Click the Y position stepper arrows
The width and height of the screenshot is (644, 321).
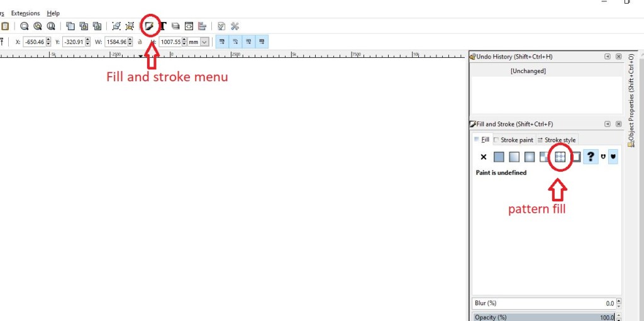click(87, 42)
